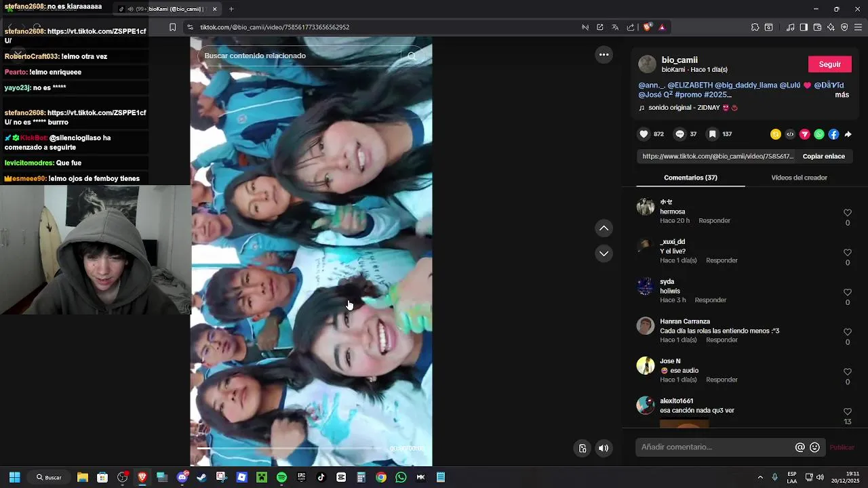
Task: Open Spotify from the taskbar
Action: [281, 477]
